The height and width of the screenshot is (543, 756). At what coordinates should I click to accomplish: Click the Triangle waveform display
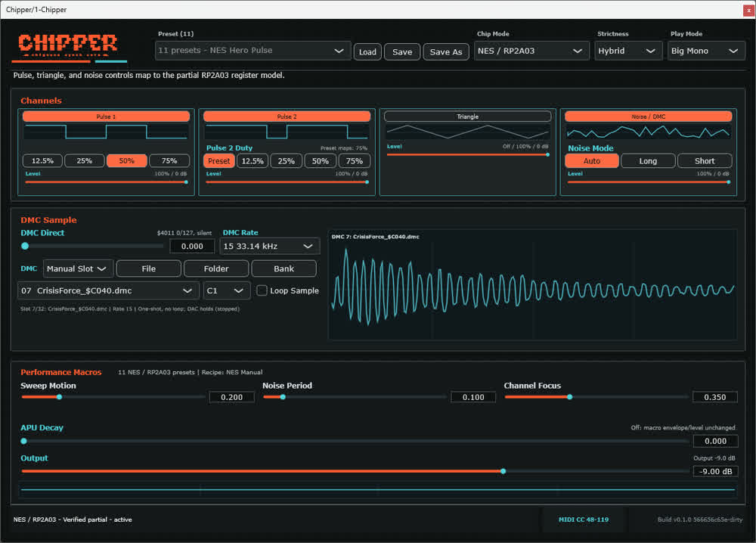pos(468,132)
